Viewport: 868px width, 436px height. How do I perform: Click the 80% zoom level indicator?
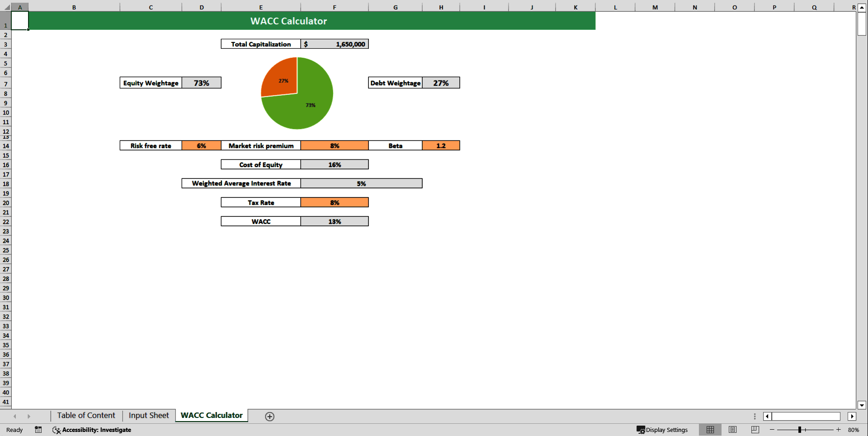[x=854, y=430]
